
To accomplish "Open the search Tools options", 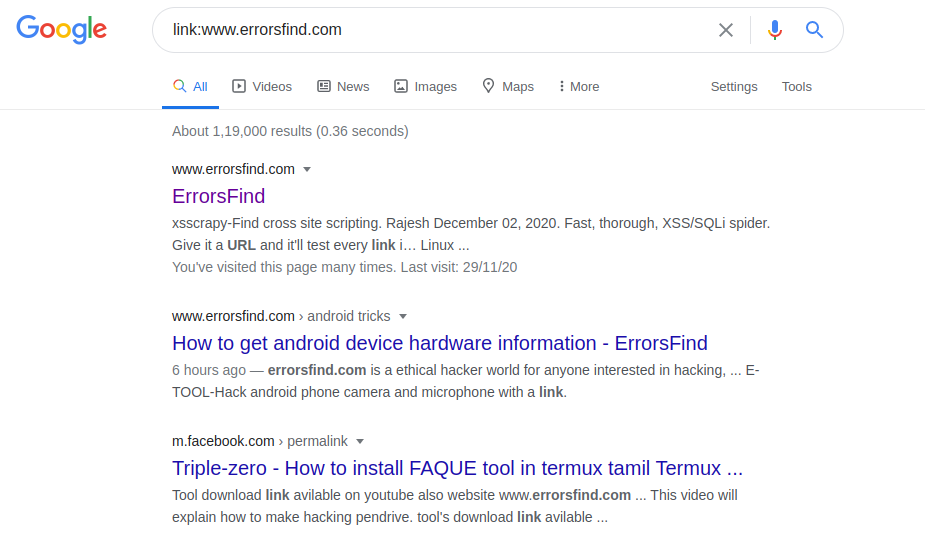I will [796, 87].
